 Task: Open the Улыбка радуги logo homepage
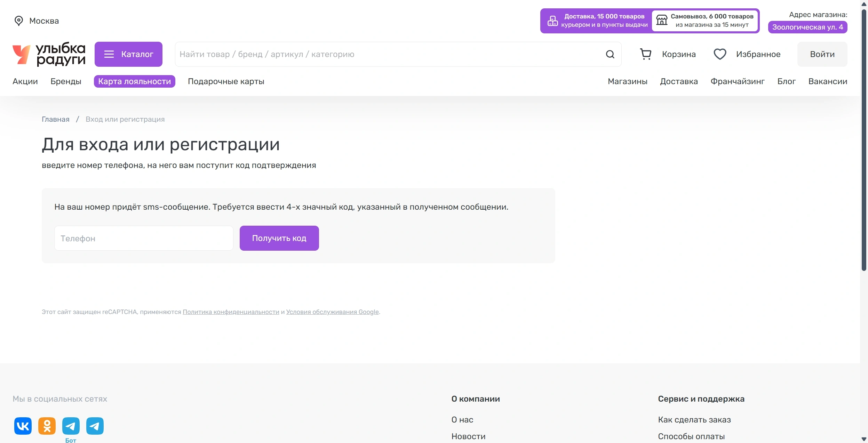pyautogui.click(x=49, y=54)
